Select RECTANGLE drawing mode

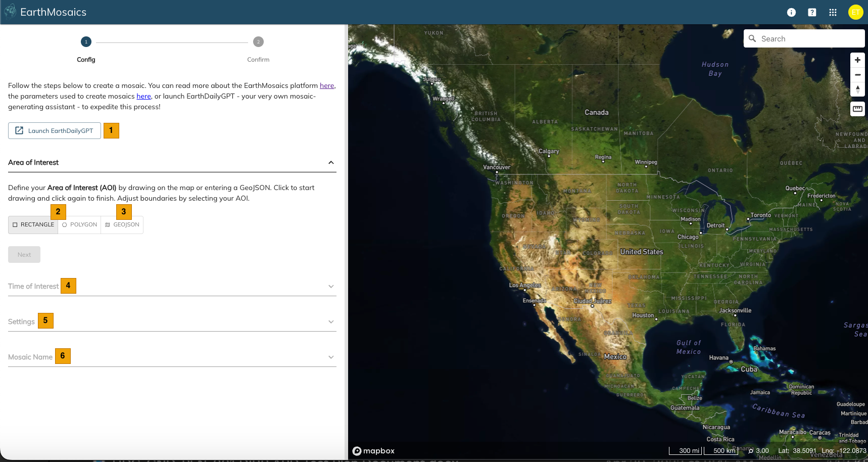33,225
